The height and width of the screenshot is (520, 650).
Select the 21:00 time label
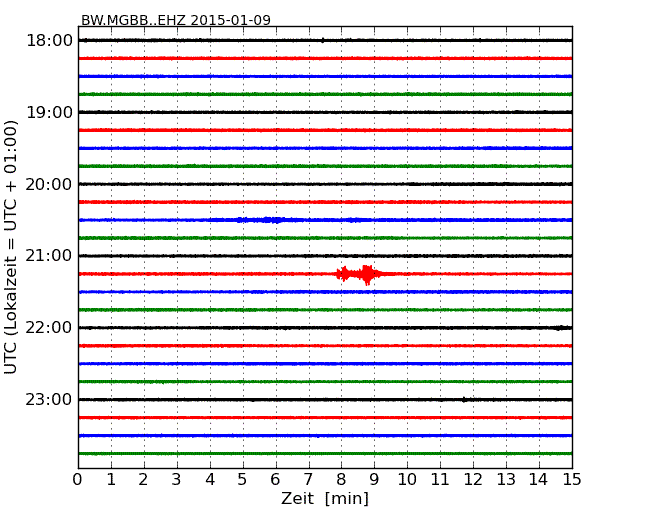(x=49, y=256)
